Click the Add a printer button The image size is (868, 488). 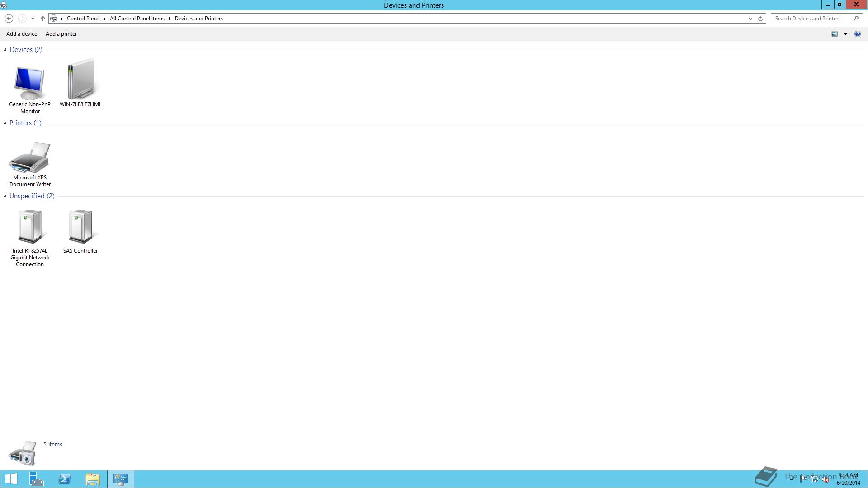61,34
